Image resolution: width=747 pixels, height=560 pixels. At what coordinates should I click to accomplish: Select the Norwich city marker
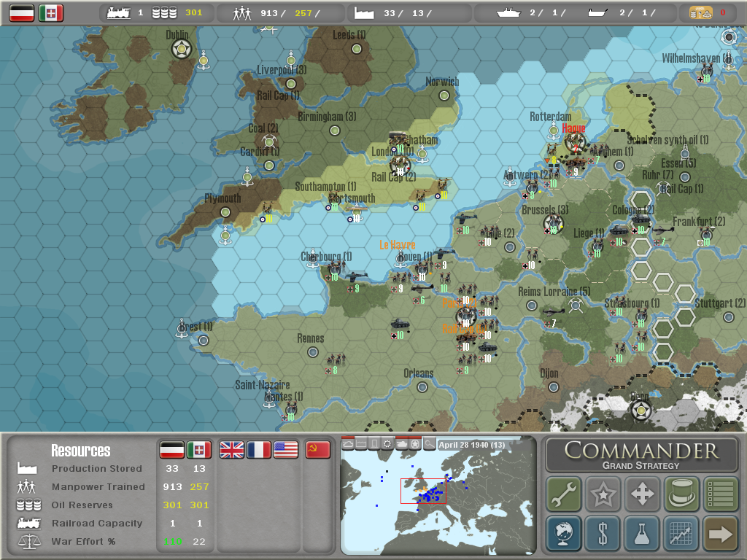444,96
